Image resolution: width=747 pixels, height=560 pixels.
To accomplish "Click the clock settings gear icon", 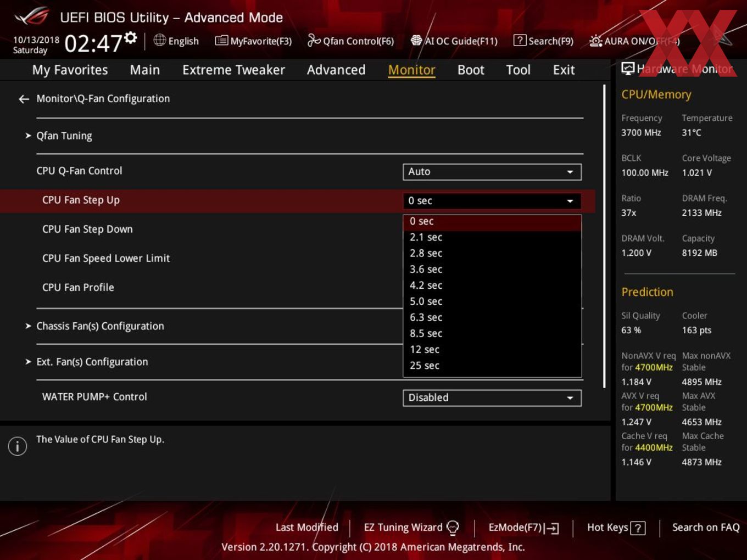I will coord(131,37).
